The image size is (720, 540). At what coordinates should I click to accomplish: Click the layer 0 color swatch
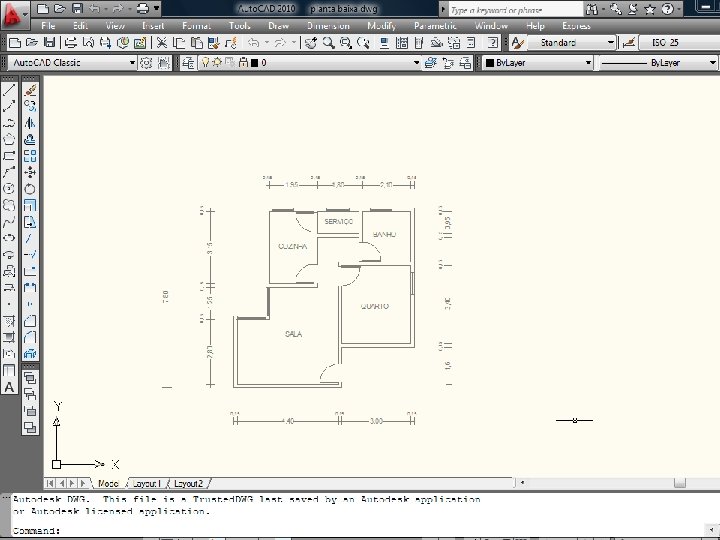tap(254, 63)
